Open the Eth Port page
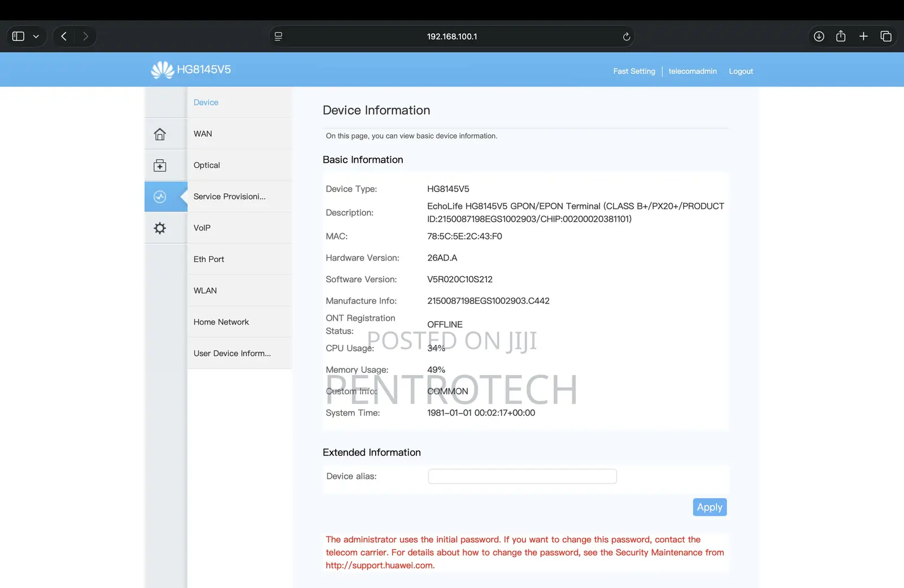Viewport: 904px width, 588px height. [x=240, y=259]
